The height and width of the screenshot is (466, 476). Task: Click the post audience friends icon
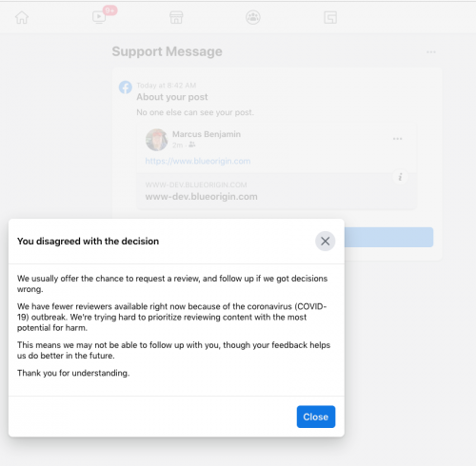tap(192, 145)
